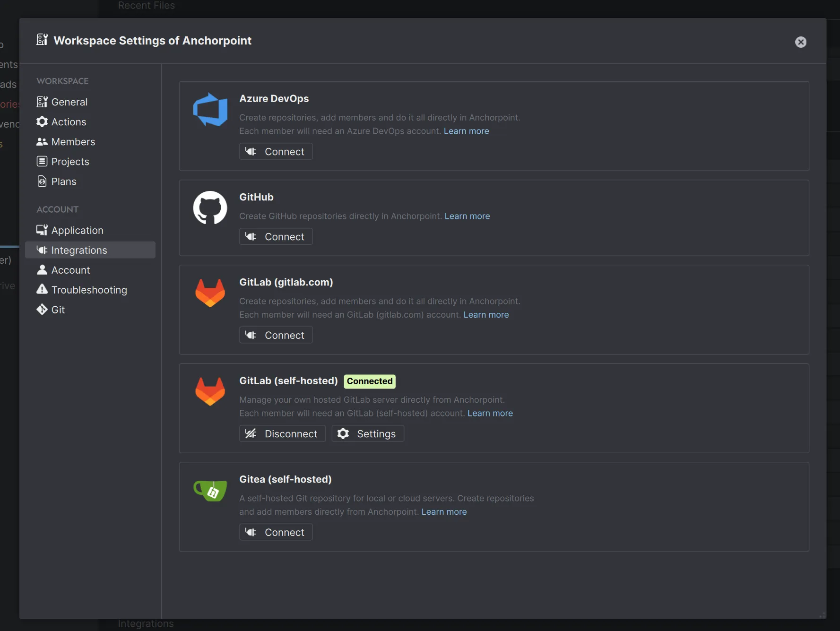This screenshot has height=631, width=840.
Task: Open the Learn more link for GitHub
Action: (467, 216)
